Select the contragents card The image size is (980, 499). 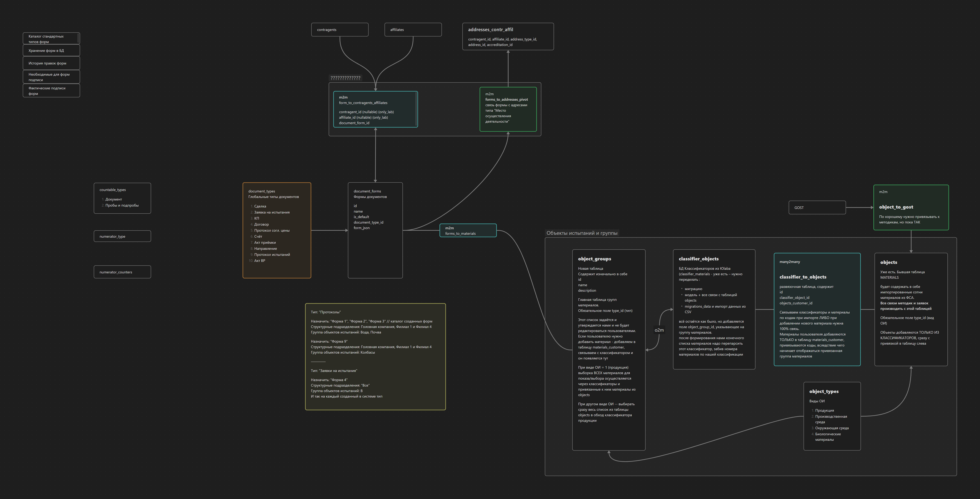pyautogui.click(x=339, y=30)
